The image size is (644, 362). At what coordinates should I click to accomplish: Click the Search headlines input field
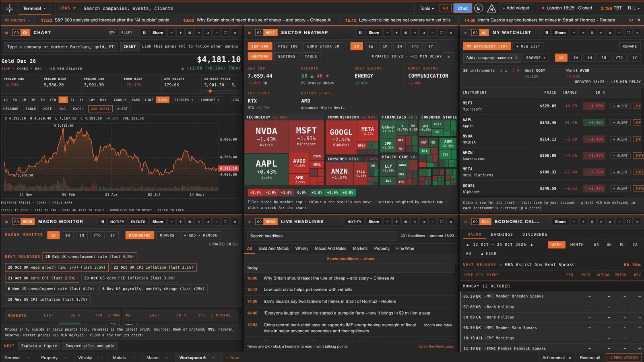(322, 236)
